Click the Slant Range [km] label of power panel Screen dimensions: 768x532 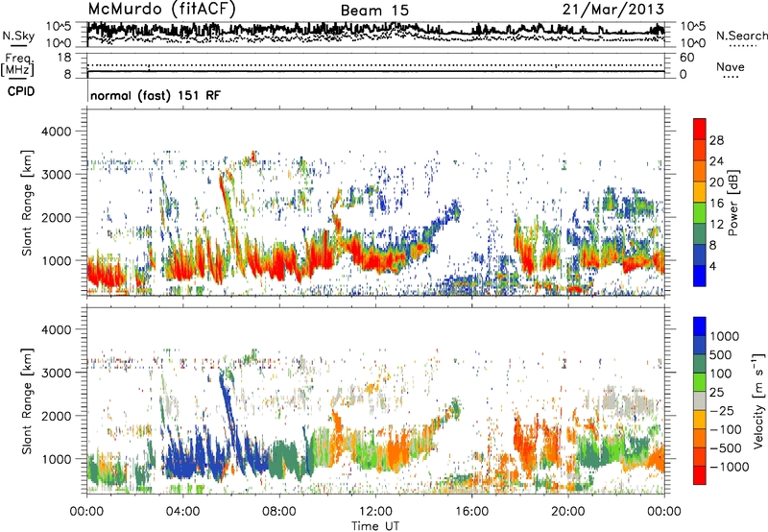[x=27, y=203]
